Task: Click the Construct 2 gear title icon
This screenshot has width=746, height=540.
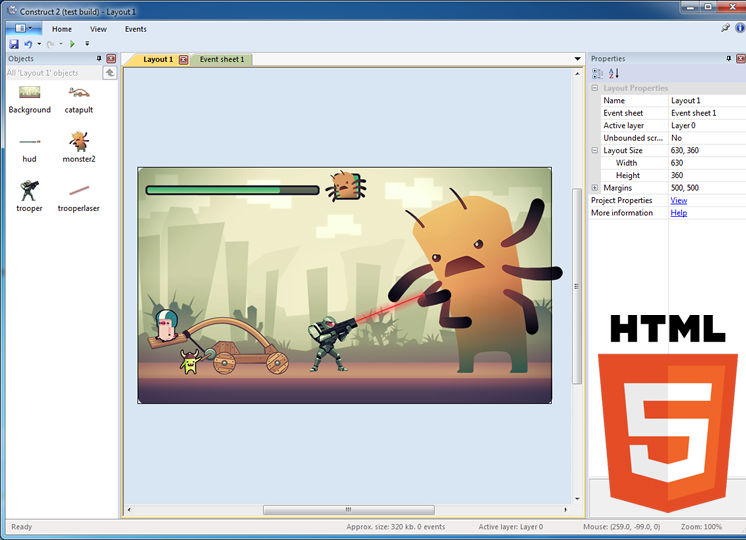Action: coord(12,10)
